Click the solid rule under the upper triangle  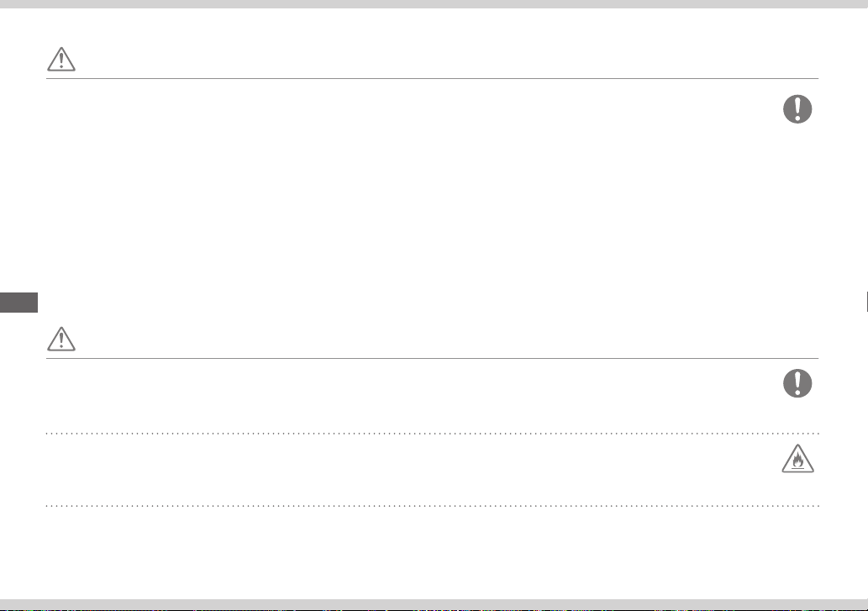432,79
